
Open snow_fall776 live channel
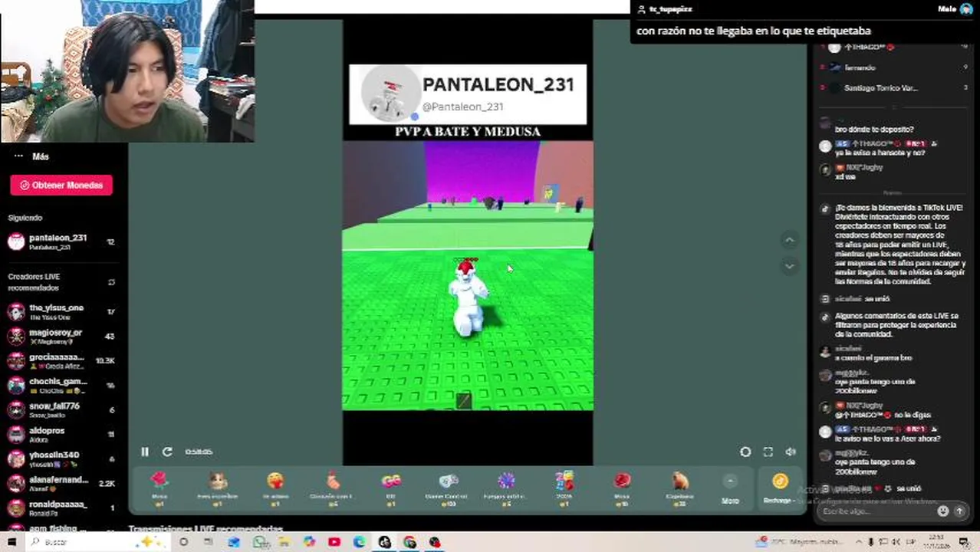(x=61, y=410)
